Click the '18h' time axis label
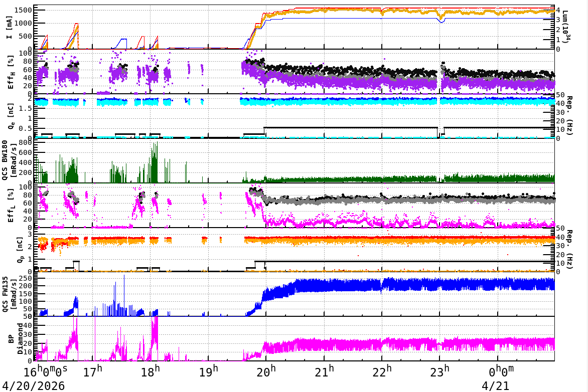 click(x=151, y=371)
